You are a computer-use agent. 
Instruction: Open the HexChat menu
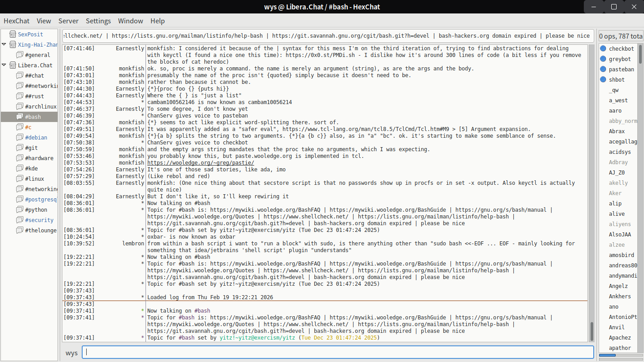pyautogui.click(x=17, y=21)
